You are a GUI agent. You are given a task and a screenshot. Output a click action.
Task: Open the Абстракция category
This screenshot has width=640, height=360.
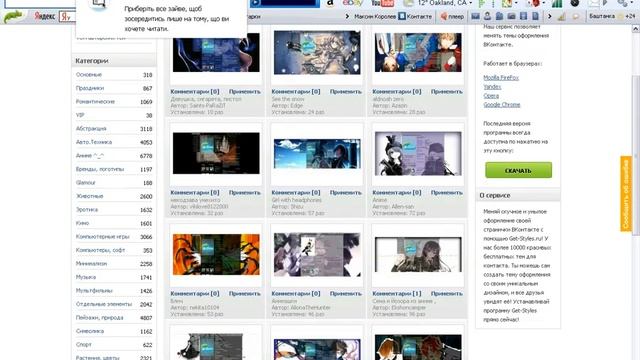click(x=91, y=129)
